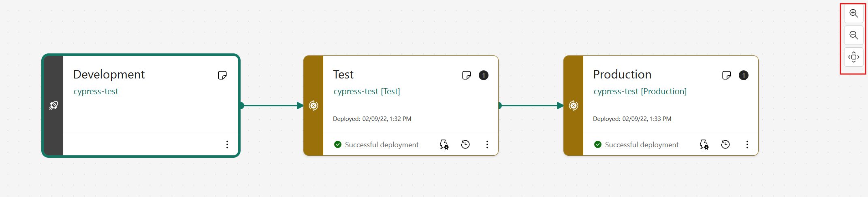
Task: Open the note icon on Test stage
Action: coord(467,75)
